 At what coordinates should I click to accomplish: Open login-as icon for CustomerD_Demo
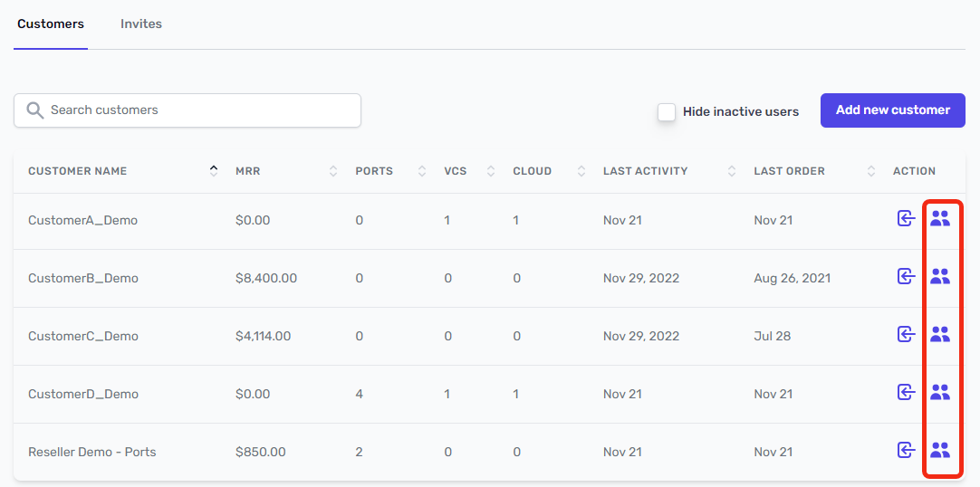click(x=907, y=392)
